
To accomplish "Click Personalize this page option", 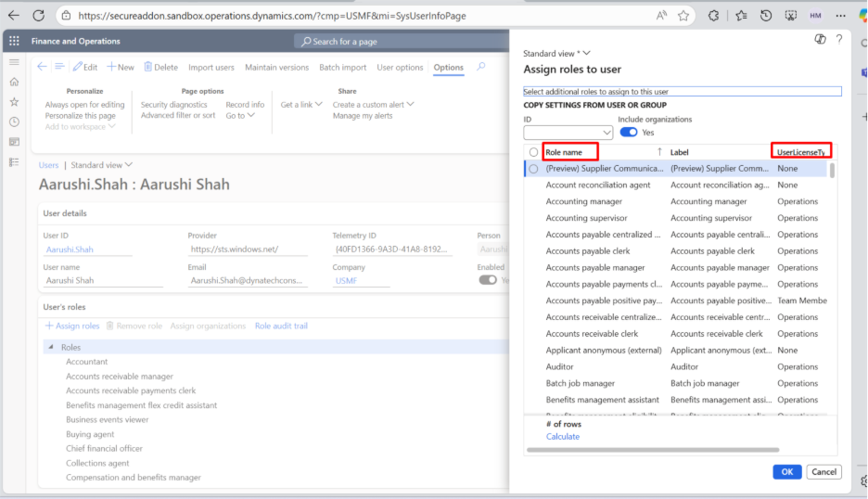I will click(81, 115).
